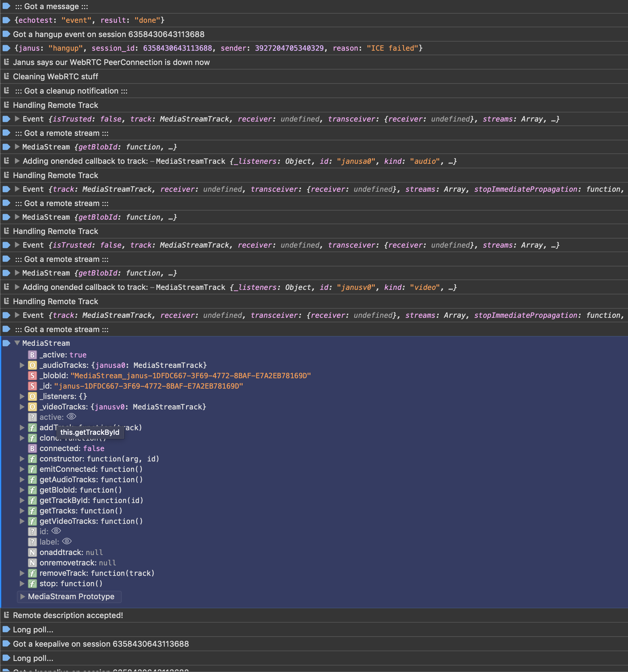This screenshot has width=628, height=672.
Task: Select the 'this.getTrackById' tooltip
Action: click(90, 432)
